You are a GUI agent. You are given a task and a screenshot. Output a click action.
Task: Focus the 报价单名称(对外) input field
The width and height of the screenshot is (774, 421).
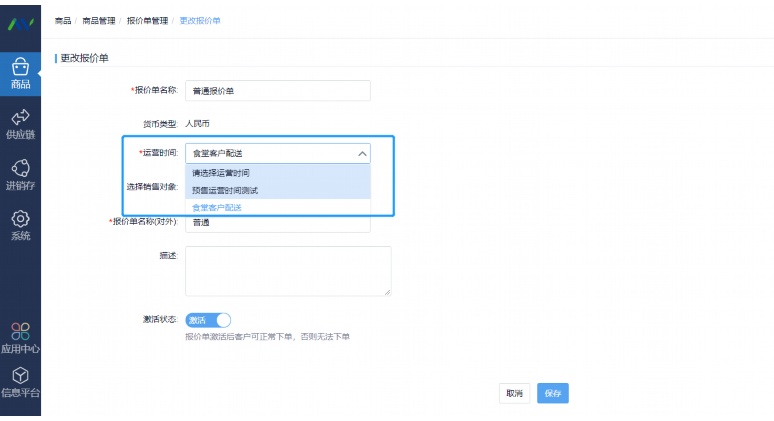tap(278, 224)
